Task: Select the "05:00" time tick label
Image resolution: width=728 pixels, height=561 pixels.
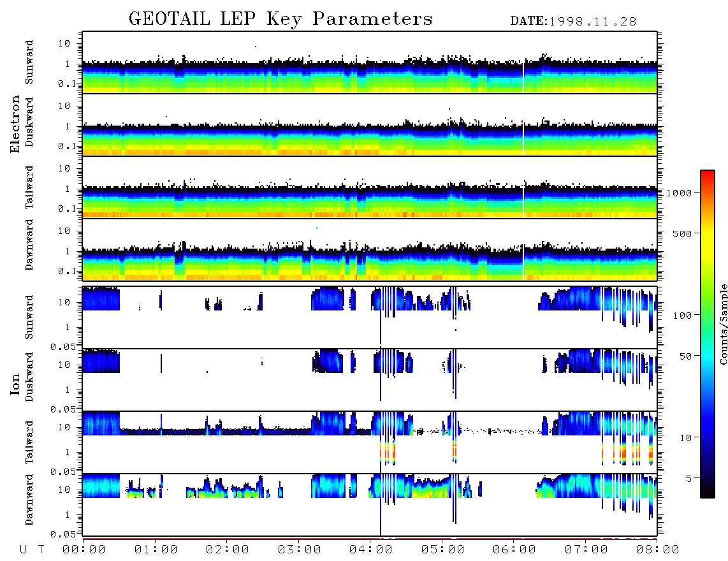Action: (x=443, y=550)
